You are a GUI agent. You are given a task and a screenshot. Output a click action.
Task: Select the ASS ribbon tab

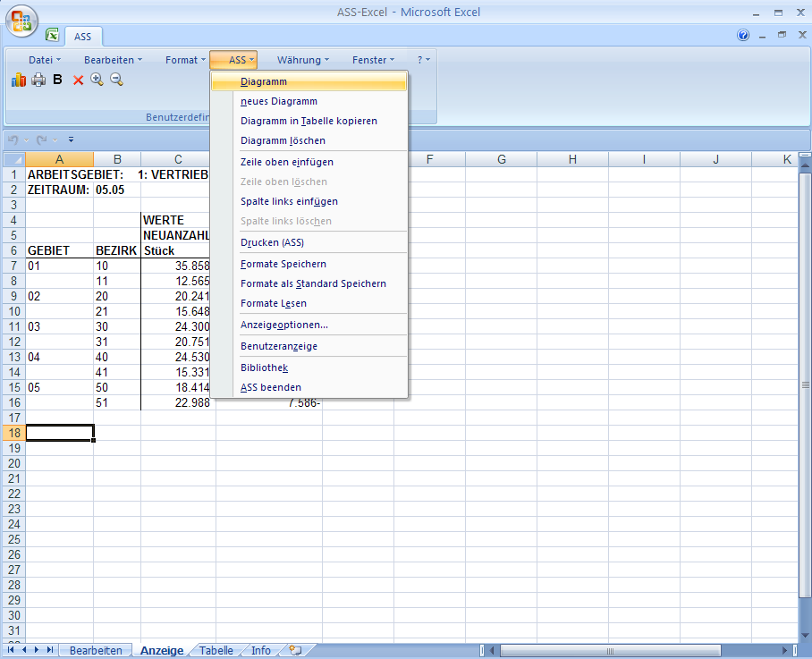82,37
